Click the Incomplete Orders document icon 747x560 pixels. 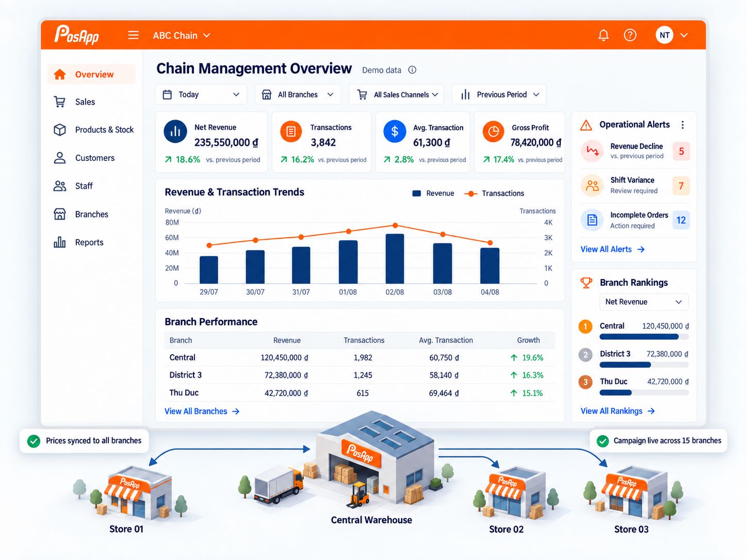point(592,220)
